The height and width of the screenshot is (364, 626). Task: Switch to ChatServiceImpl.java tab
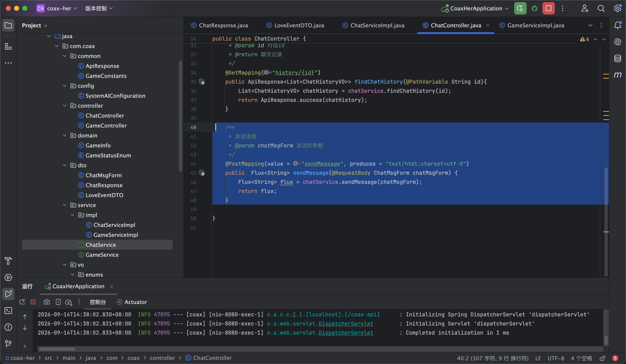[373, 25]
